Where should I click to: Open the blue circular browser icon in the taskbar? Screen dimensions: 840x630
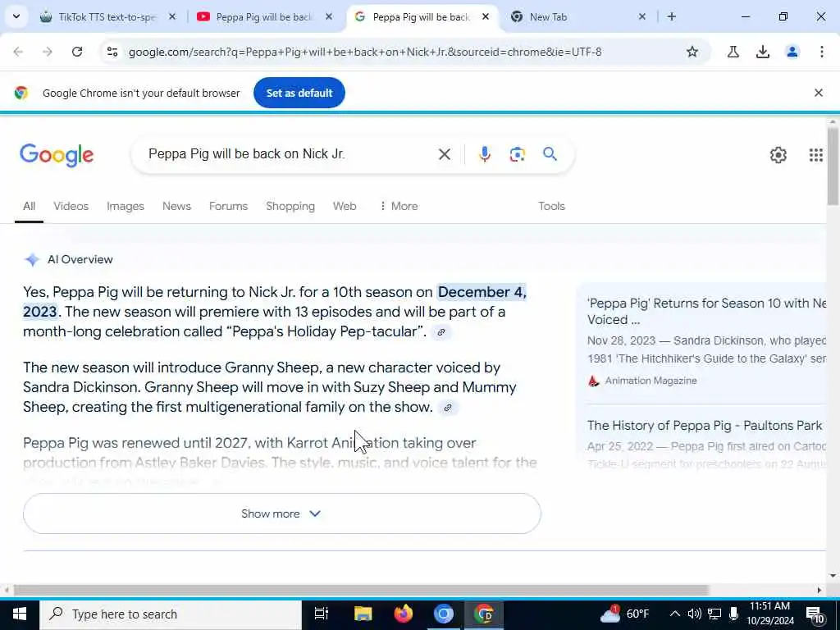(444, 614)
